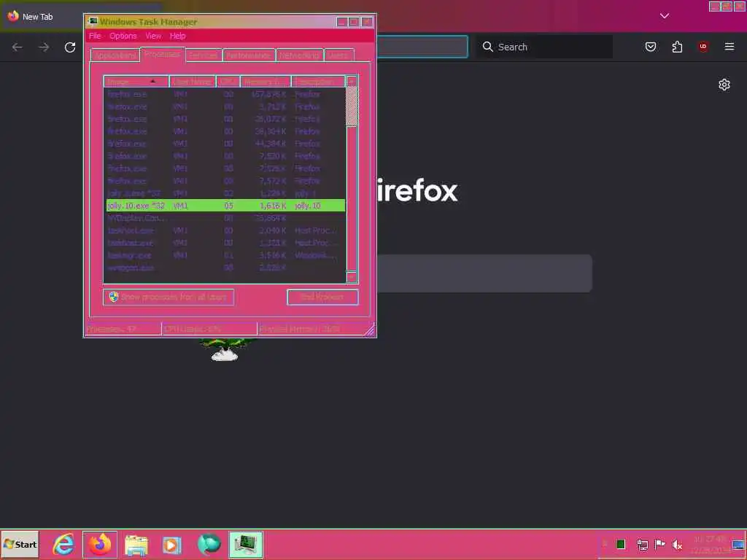Click Show processes from all users

169,297
